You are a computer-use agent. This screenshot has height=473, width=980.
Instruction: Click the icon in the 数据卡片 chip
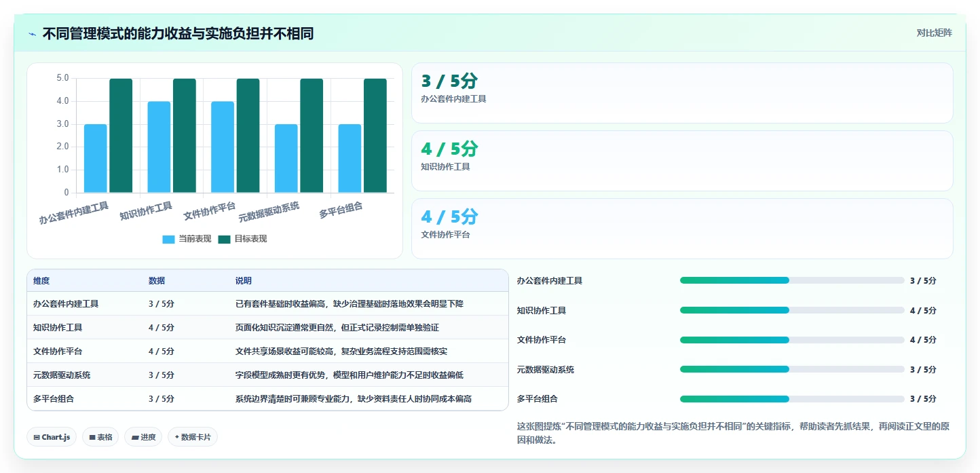pyautogui.click(x=177, y=438)
